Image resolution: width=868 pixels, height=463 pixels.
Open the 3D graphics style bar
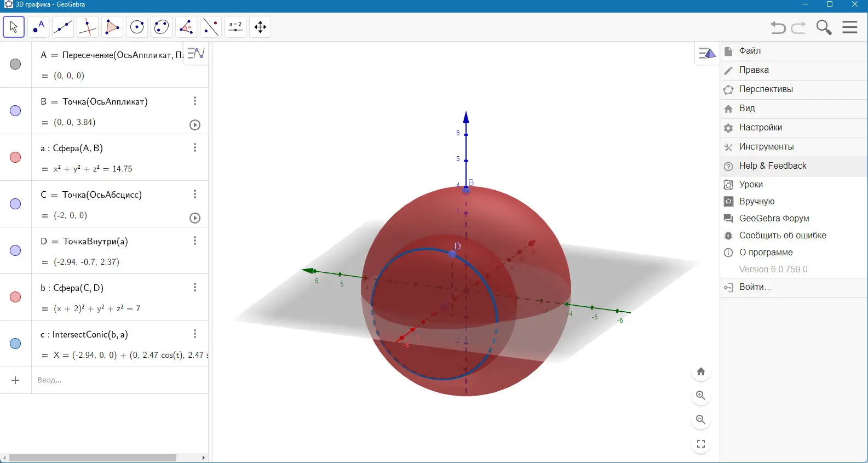pos(707,53)
